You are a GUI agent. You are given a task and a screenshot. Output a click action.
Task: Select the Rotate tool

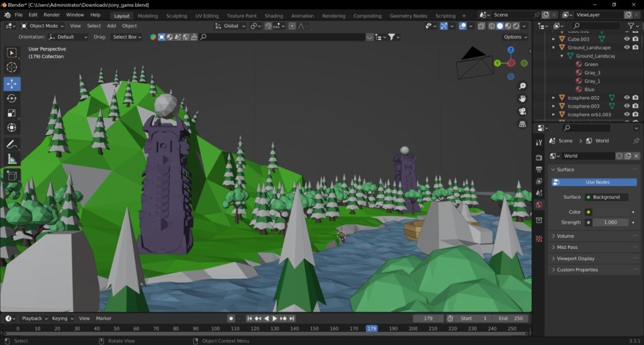[x=12, y=99]
